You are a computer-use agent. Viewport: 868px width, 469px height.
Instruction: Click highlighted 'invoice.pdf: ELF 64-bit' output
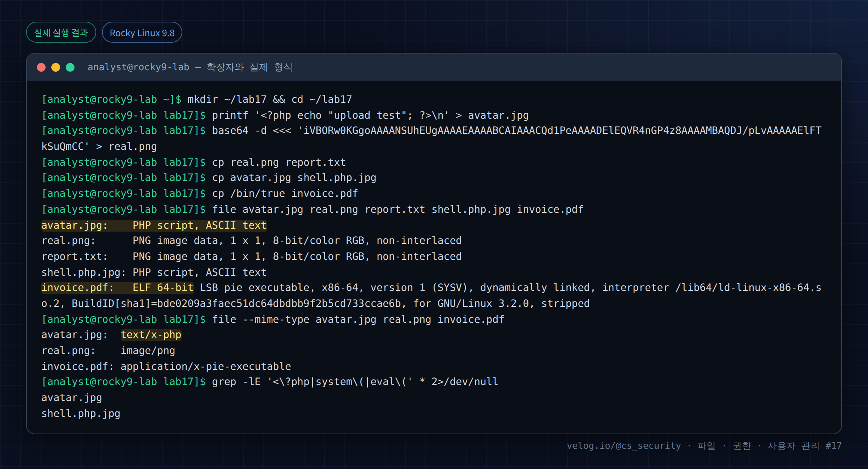[x=118, y=287]
